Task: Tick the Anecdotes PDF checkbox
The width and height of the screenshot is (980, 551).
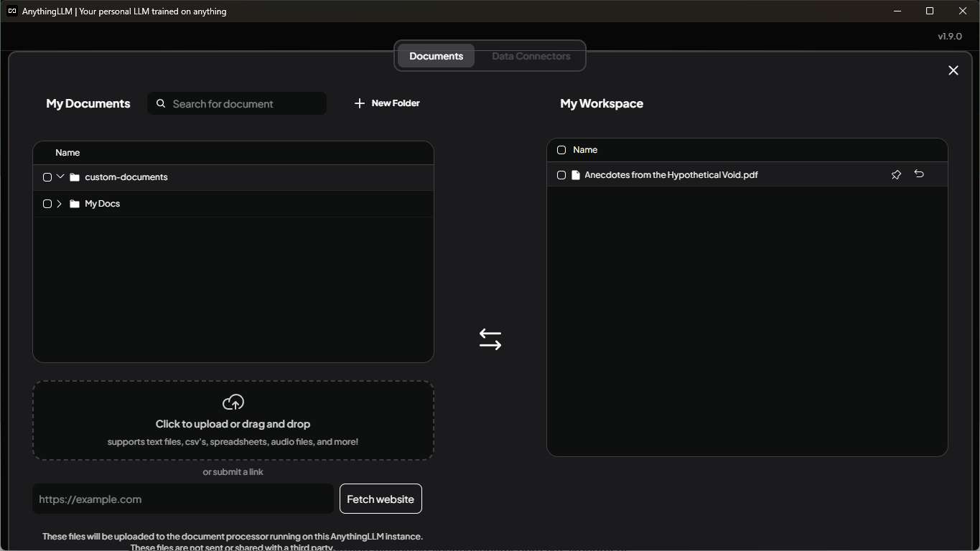Action: 561,175
